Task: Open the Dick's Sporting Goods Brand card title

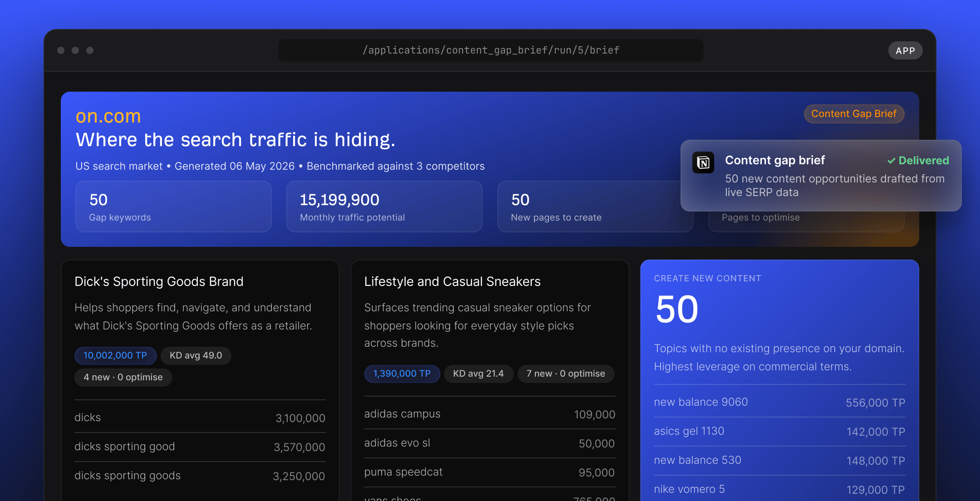Action: [159, 281]
